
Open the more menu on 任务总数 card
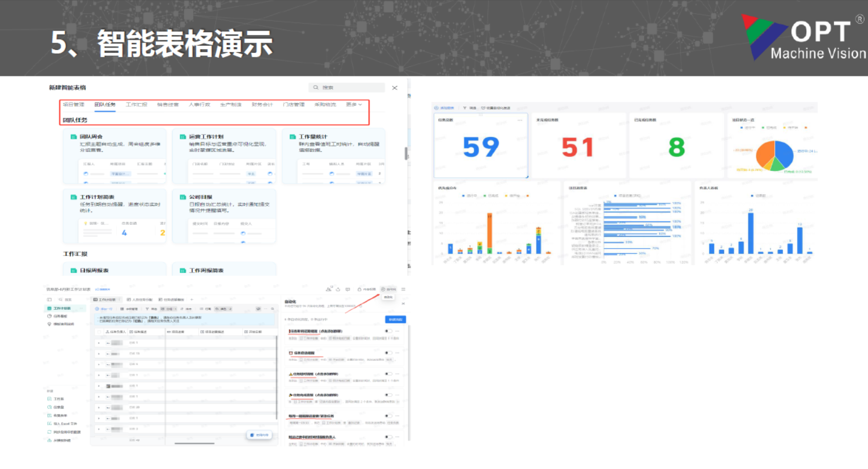[x=520, y=120]
